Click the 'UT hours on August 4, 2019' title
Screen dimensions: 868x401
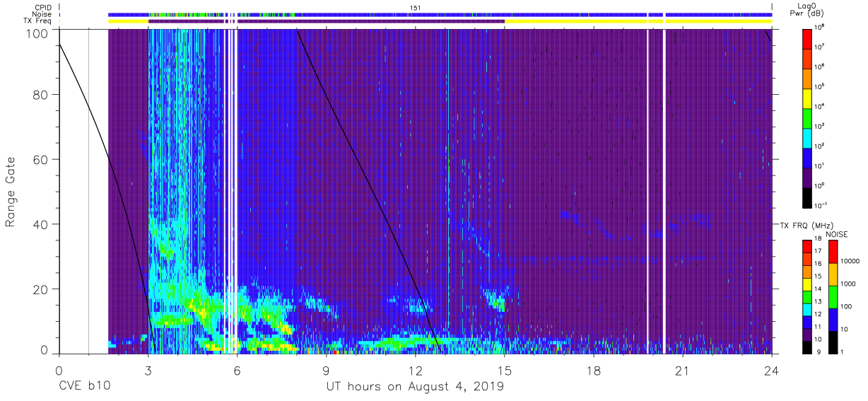click(415, 387)
